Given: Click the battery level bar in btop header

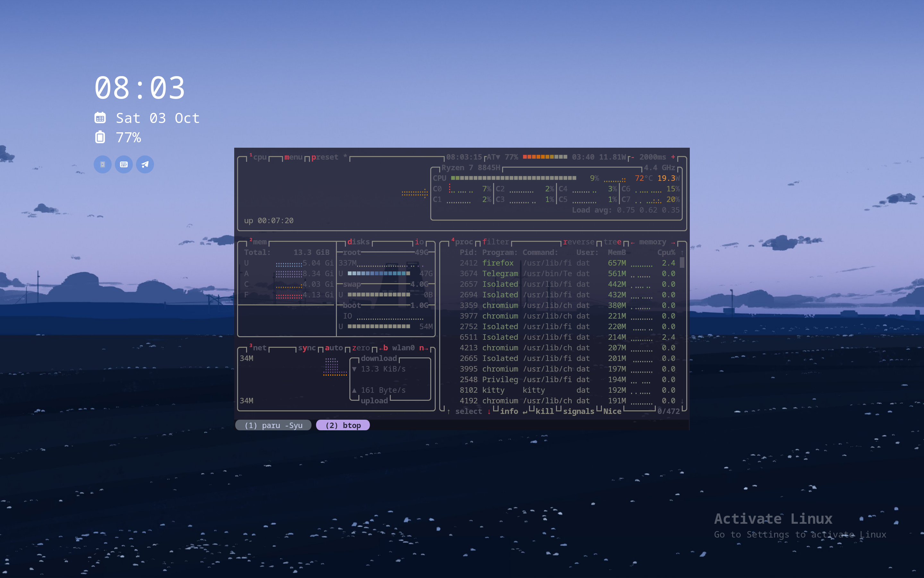Looking at the screenshot, I should [x=545, y=157].
